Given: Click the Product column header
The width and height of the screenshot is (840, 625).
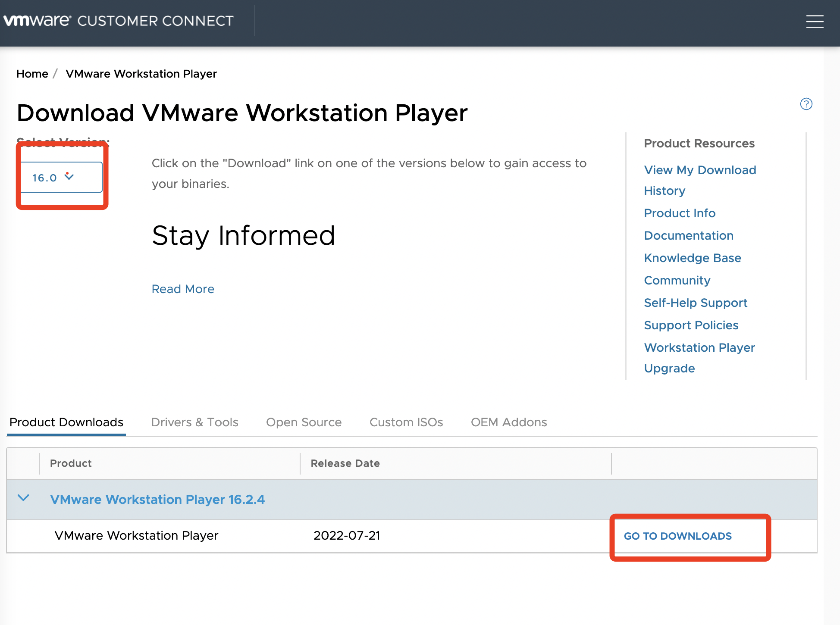Looking at the screenshot, I should (x=71, y=463).
